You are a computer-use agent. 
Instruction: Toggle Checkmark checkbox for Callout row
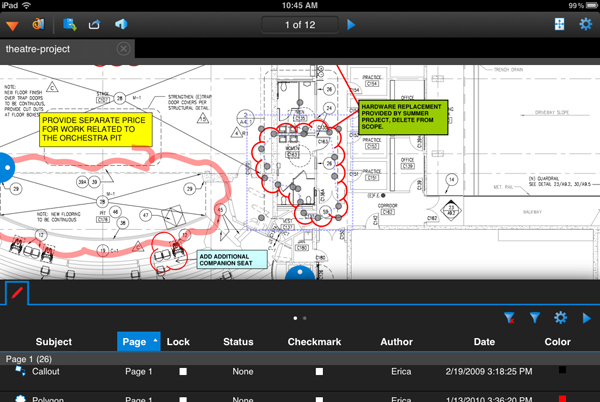pyautogui.click(x=319, y=372)
